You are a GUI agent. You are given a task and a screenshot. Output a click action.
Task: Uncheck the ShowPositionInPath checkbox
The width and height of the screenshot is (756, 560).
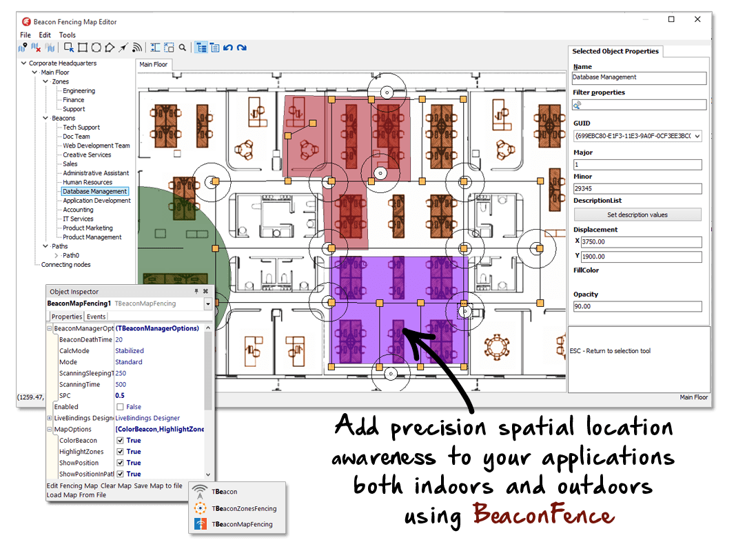point(120,474)
